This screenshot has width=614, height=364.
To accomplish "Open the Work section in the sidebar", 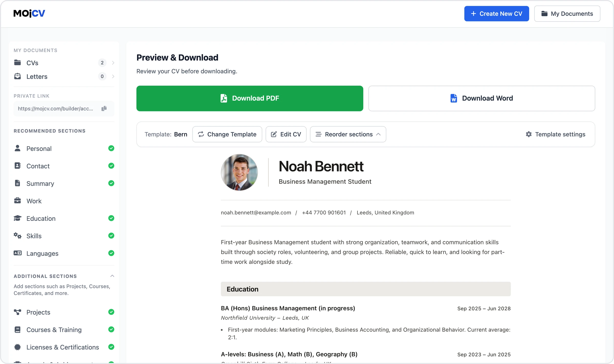I will tap(64, 201).
